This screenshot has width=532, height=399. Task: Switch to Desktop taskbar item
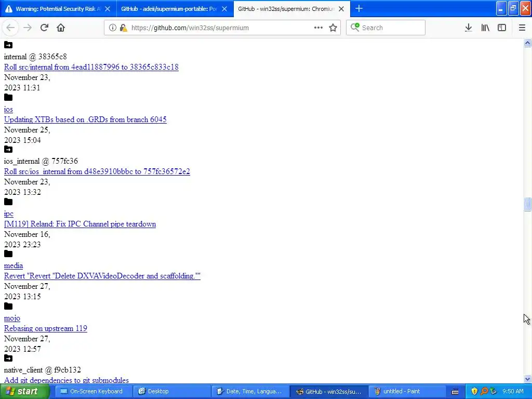pyautogui.click(x=171, y=391)
